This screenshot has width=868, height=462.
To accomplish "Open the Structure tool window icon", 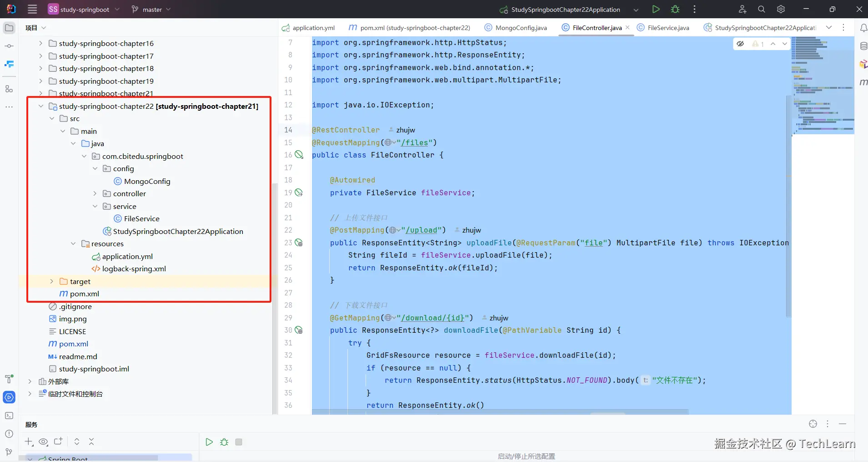I will pos(9,89).
